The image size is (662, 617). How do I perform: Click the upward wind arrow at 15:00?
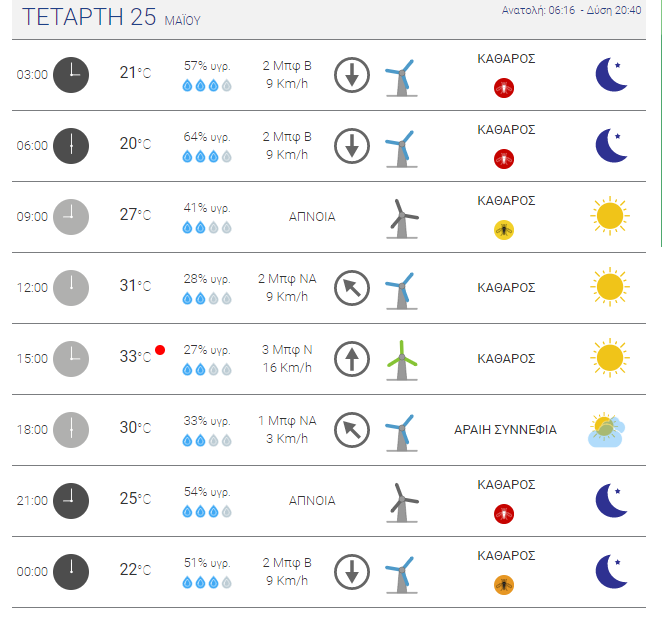pyautogui.click(x=352, y=359)
